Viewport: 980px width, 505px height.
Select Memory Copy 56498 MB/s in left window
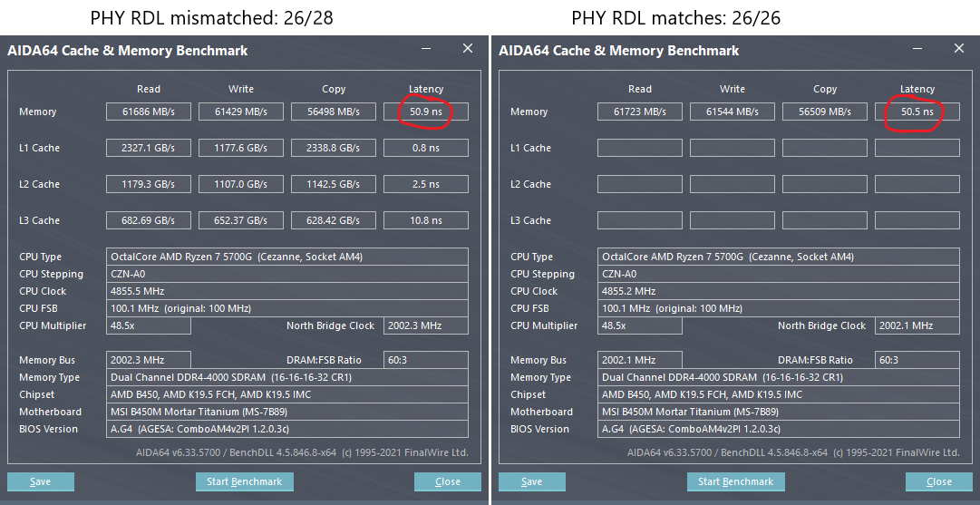click(x=333, y=112)
